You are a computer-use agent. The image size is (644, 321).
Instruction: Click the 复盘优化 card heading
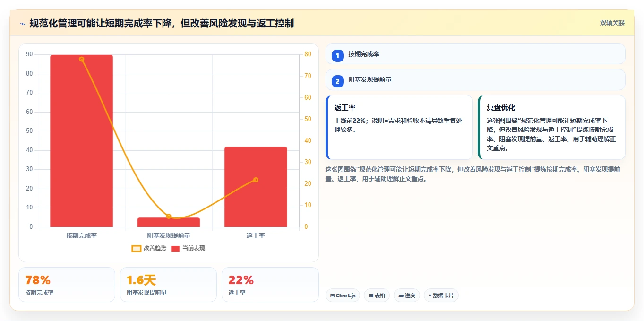pyautogui.click(x=501, y=108)
